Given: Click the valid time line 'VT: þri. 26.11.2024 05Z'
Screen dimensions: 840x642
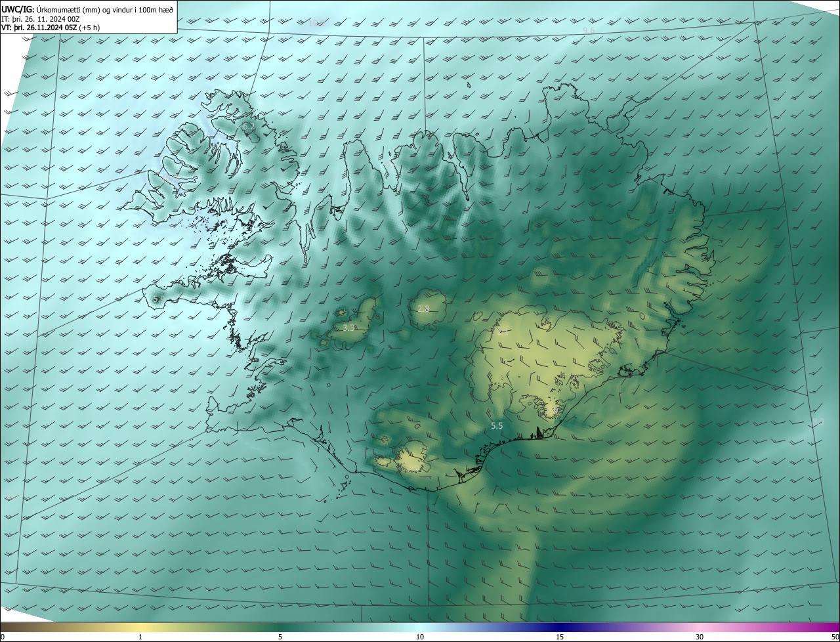Looking at the screenshot, I should [41, 28].
